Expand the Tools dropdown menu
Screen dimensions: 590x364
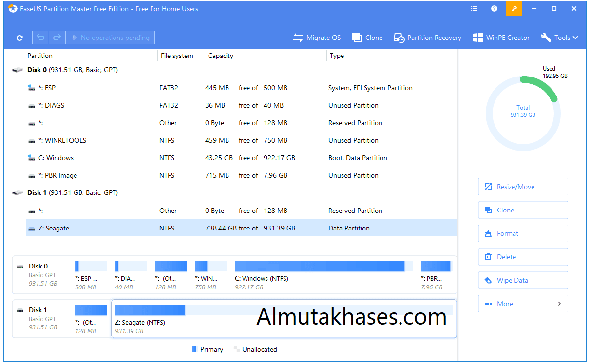(x=559, y=38)
